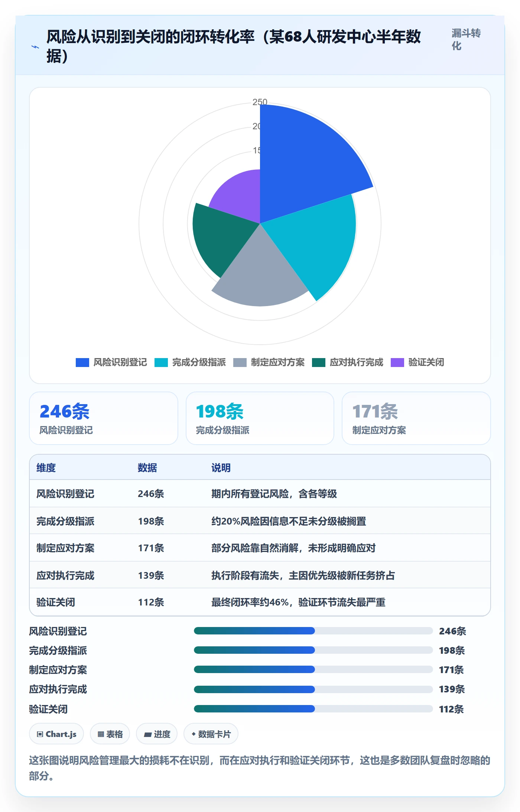Image resolution: width=520 pixels, height=812 pixels.
Task: Toggle the 验证关闭 legend swatch
Action: pos(397,362)
